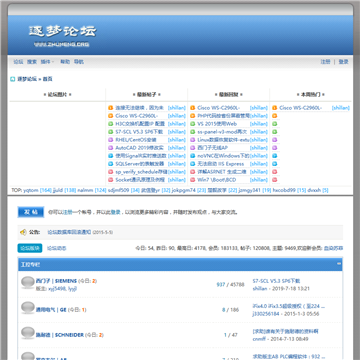The image size is (360, 360).
Task: Click shilian author beside Win7 \Boot\BCD reply
Action: coord(259,180)
